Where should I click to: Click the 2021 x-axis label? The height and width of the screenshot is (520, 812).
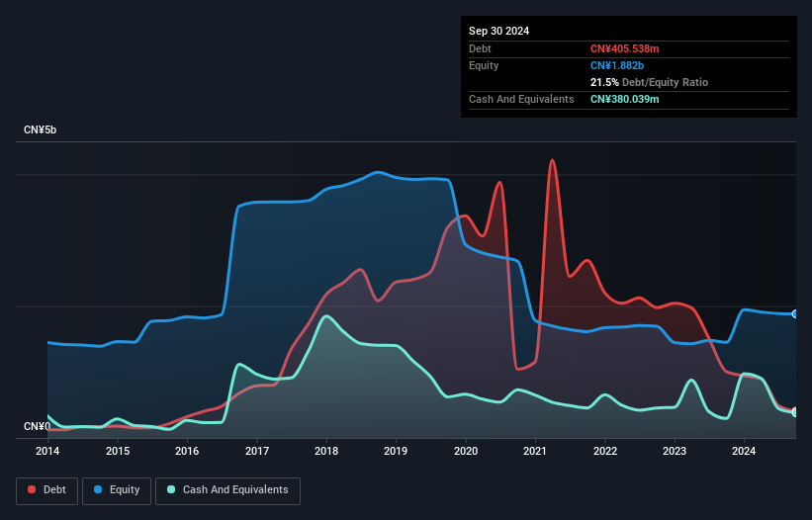(535, 451)
